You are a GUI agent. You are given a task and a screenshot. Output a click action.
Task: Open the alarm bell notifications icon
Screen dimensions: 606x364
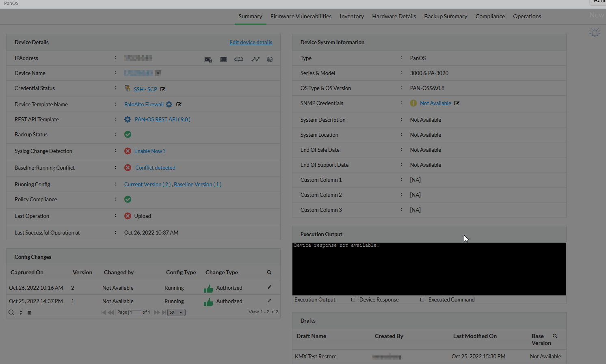[595, 32]
